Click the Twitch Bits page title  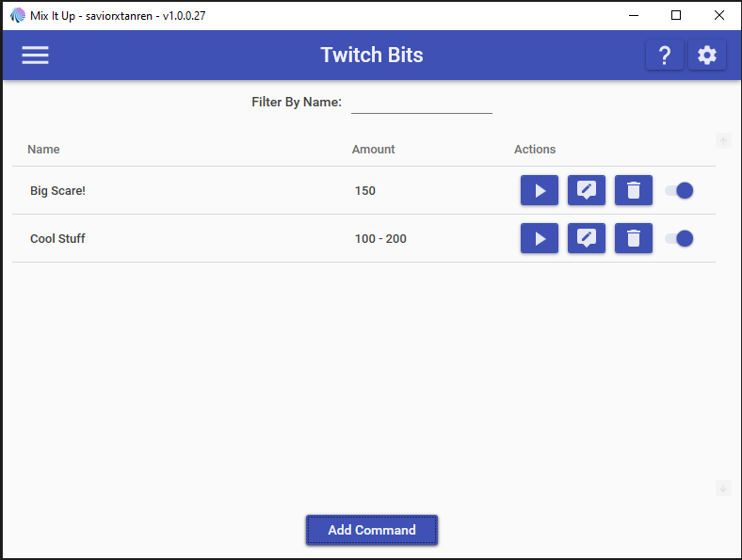coord(372,55)
